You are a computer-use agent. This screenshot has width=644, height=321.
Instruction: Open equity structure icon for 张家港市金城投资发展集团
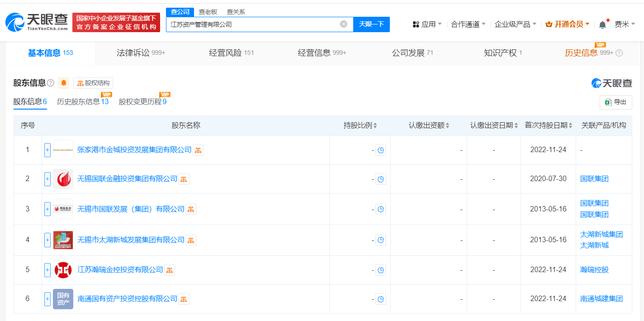tap(198, 150)
